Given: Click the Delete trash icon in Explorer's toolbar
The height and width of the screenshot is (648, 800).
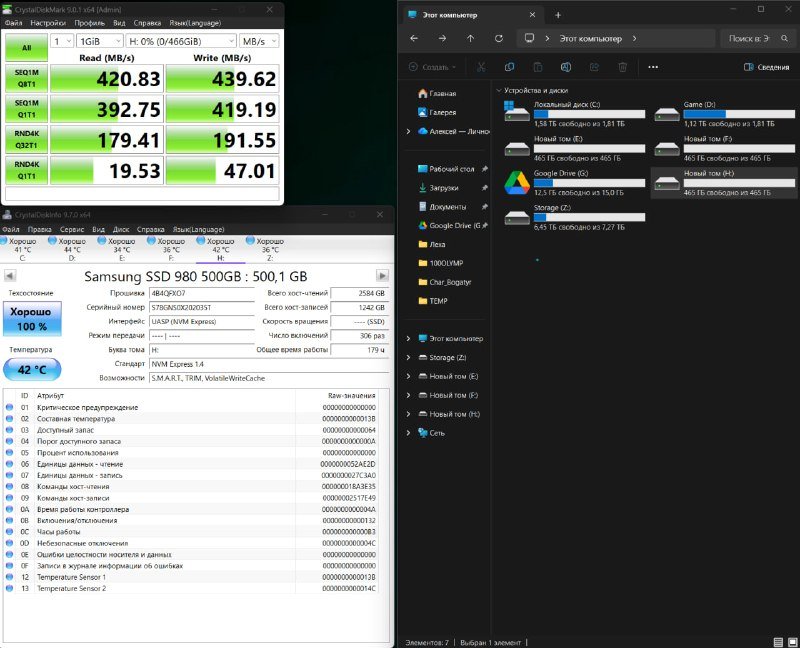Looking at the screenshot, I should pyautogui.click(x=623, y=65).
